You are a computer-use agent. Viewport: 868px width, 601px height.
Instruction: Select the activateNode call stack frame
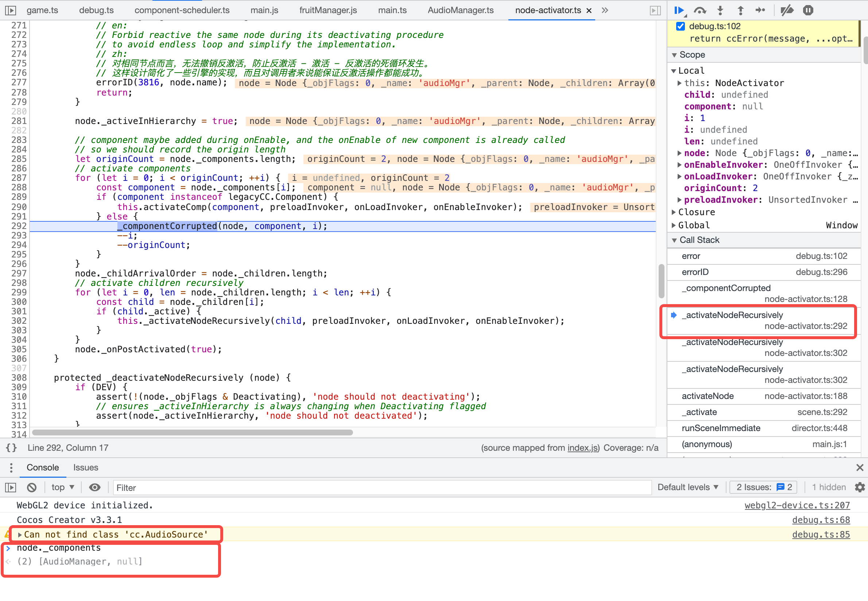coord(708,396)
